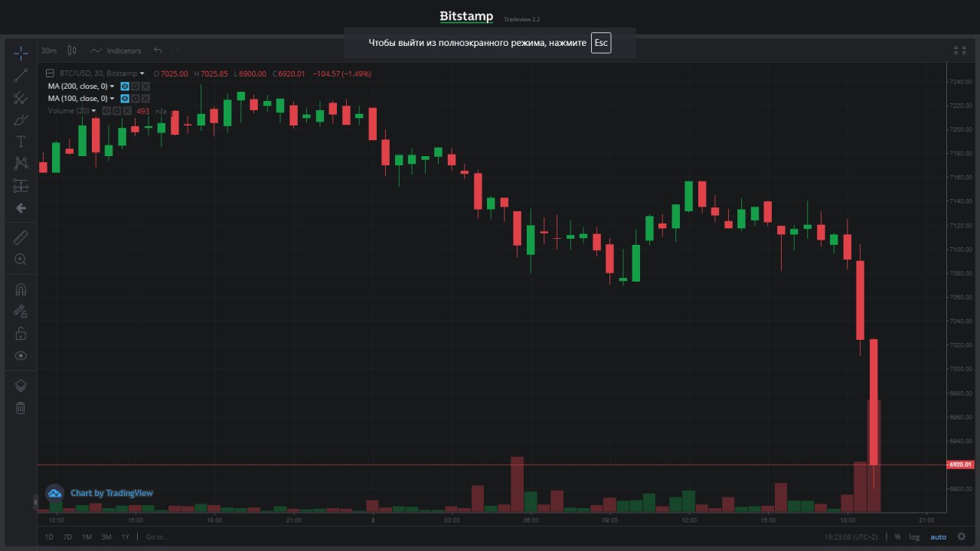The height and width of the screenshot is (551, 980).
Task: Remove drawings with trash icon
Action: pos(21,408)
